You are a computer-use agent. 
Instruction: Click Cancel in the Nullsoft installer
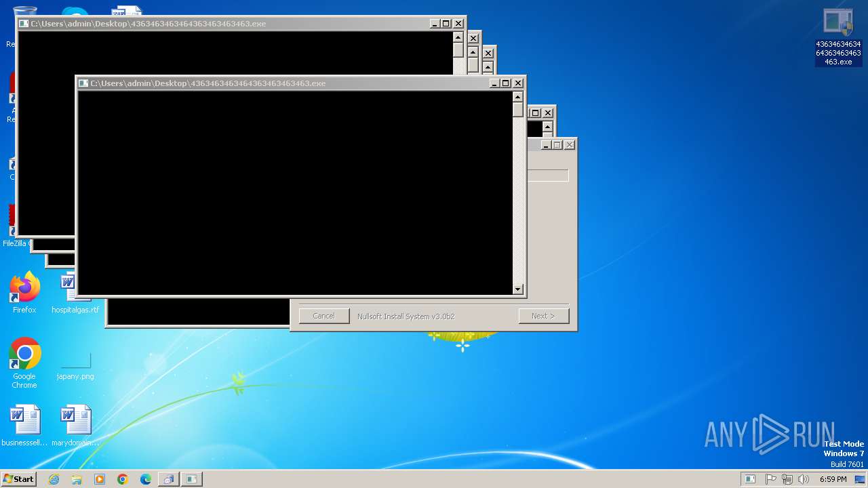(x=324, y=316)
